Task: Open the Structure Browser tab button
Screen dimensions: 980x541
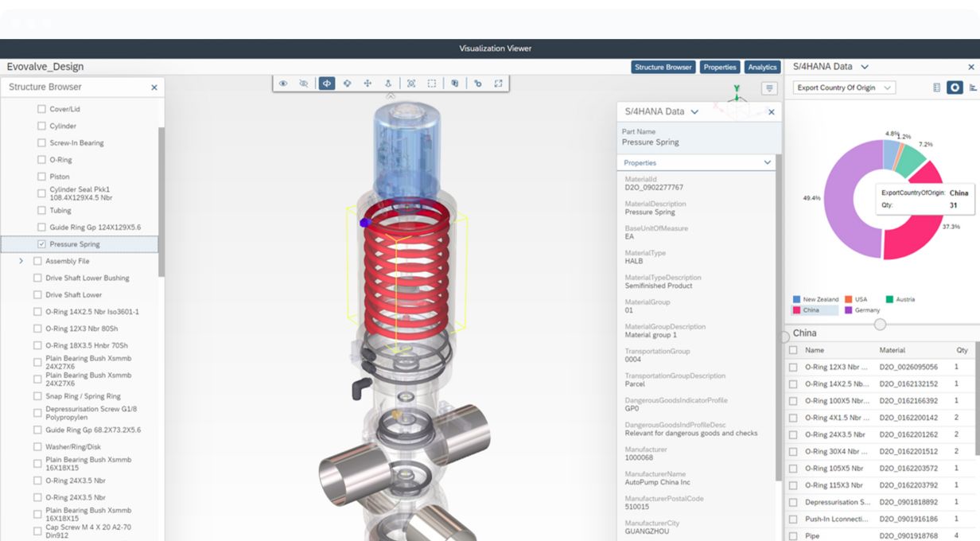Action: tap(663, 68)
